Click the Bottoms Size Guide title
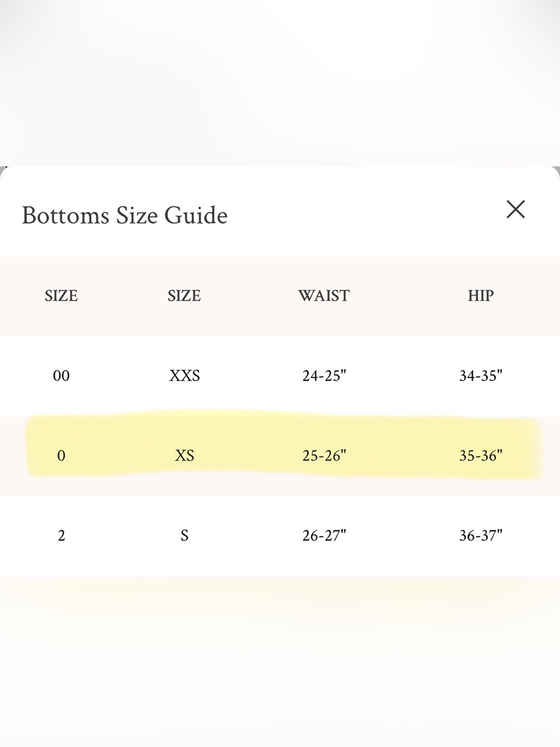Image resolution: width=560 pixels, height=747 pixels. (125, 215)
